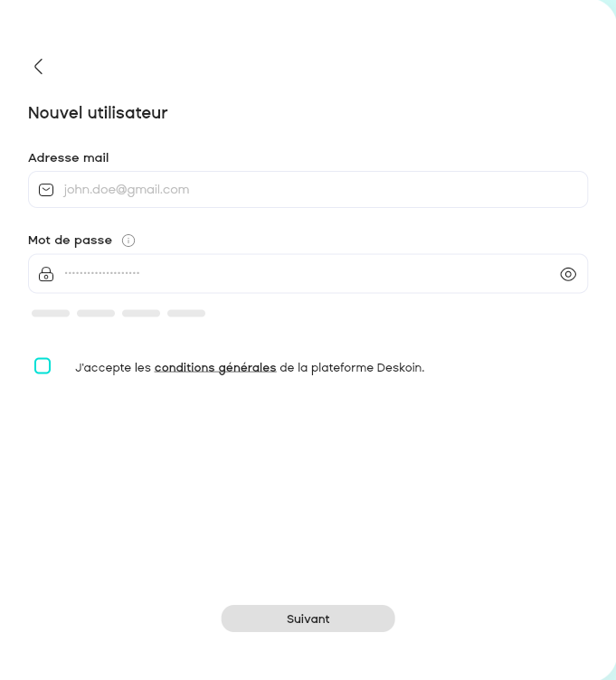
Task: Open the conditions générales link
Action: pos(215,368)
